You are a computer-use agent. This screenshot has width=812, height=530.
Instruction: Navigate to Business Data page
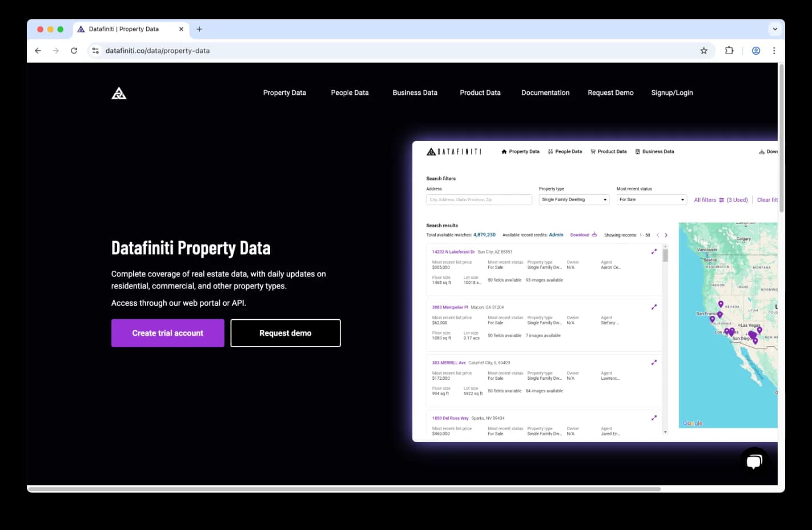(x=415, y=93)
